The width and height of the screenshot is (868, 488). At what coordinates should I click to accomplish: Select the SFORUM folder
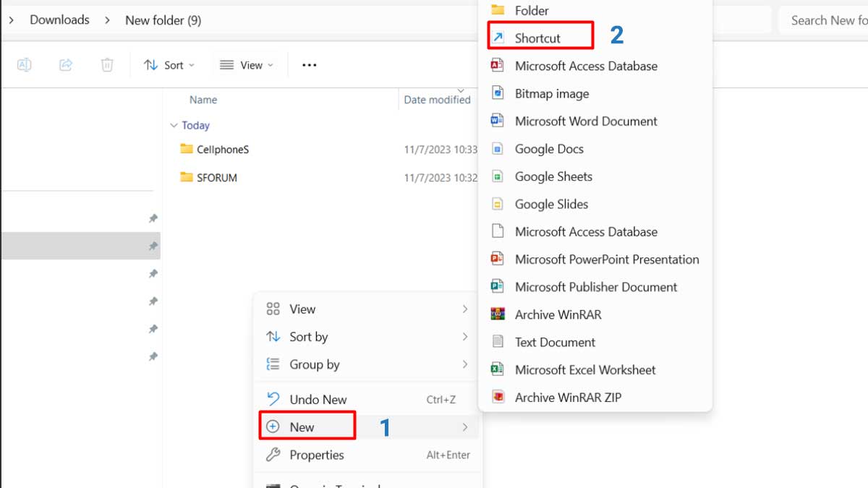[x=217, y=177]
